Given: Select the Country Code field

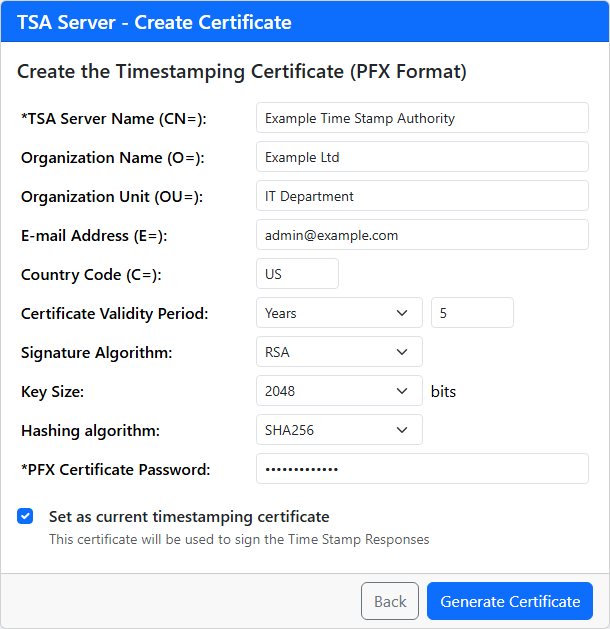Looking at the screenshot, I should [x=297, y=274].
